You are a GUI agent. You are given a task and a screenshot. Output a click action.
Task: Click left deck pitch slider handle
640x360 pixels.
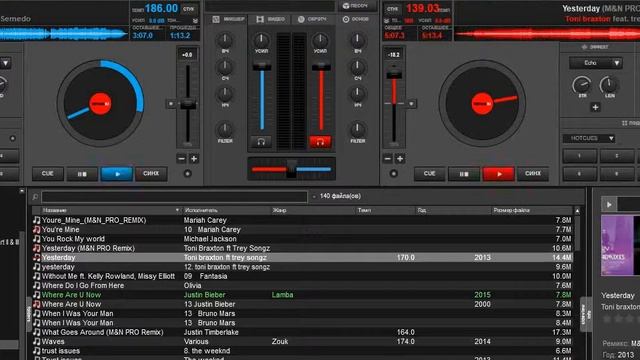coord(188,104)
